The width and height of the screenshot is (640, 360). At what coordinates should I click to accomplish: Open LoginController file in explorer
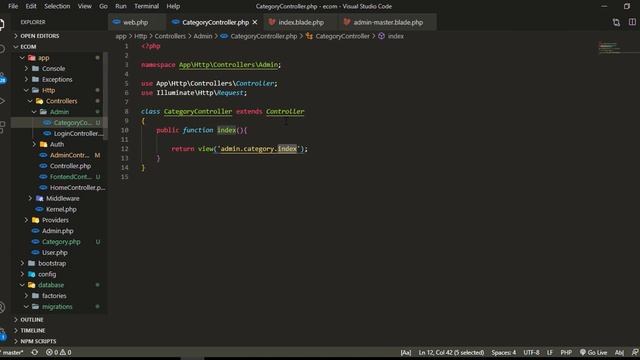78,133
